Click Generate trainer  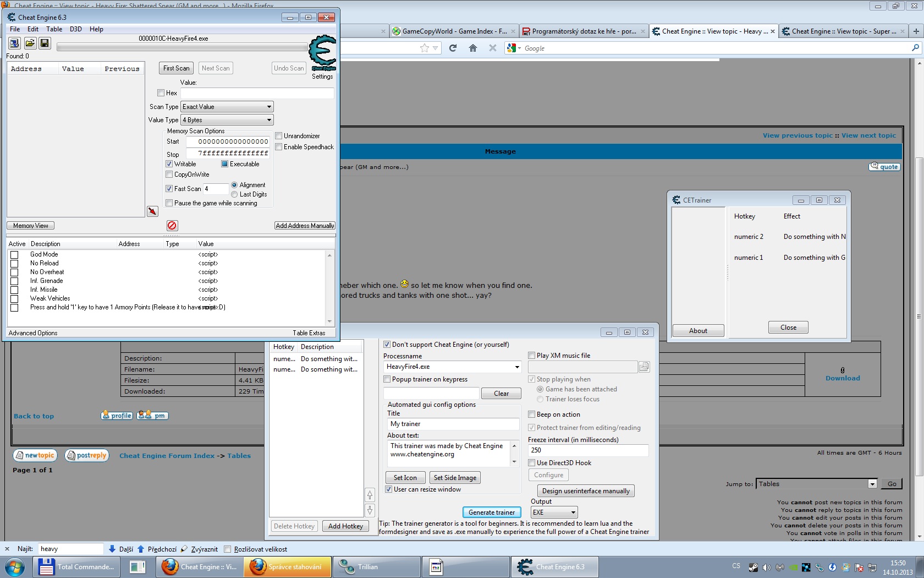pos(492,512)
